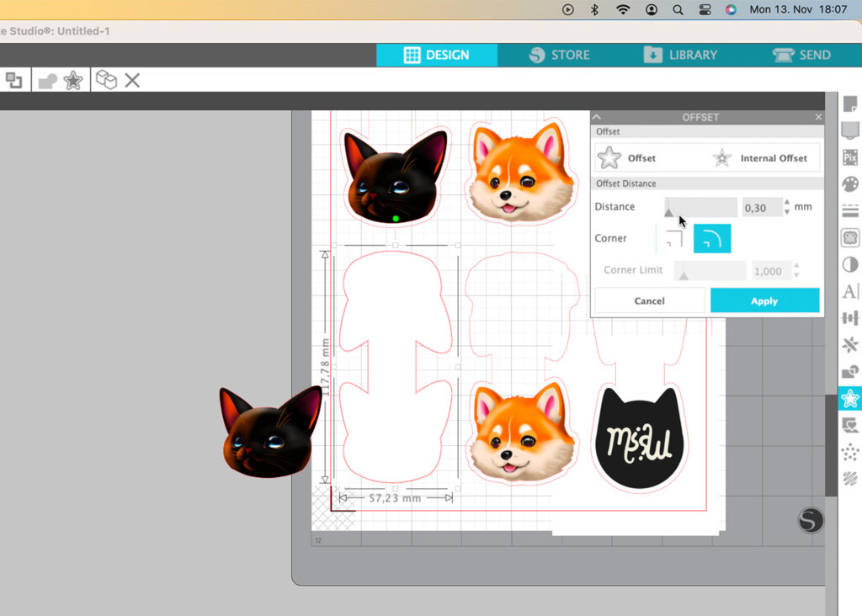This screenshot has height=616, width=862.
Task: Decrease the offset Distance with down arrow
Action: tap(787, 212)
